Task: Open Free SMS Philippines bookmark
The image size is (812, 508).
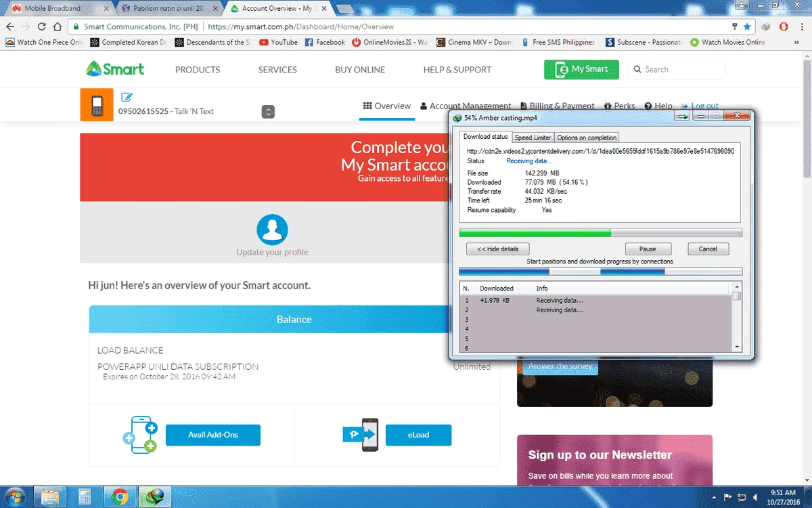Action: coord(558,42)
